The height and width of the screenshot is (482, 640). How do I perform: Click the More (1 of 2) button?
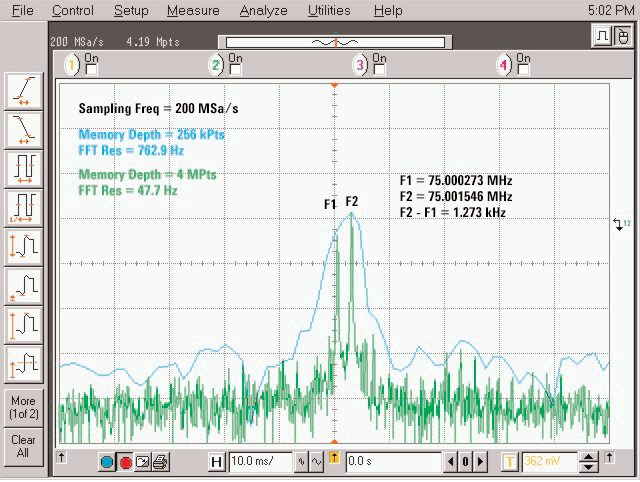pyautogui.click(x=23, y=407)
